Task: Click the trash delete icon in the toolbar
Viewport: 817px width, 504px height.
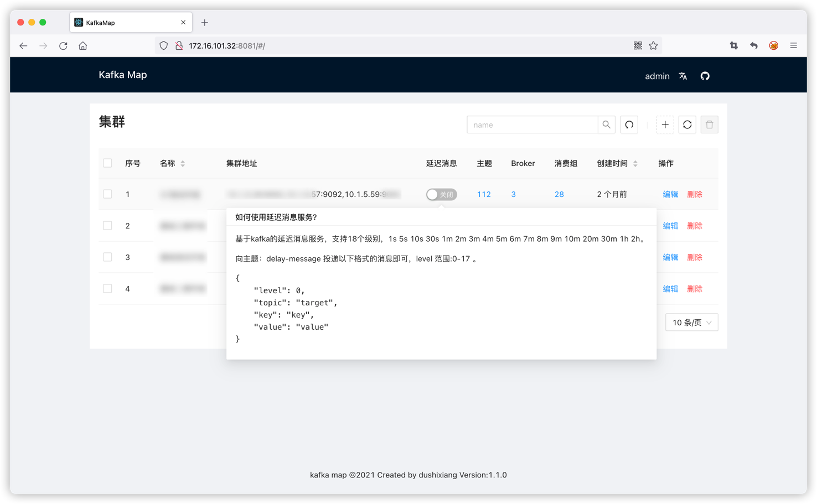Action: pyautogui.click(x=709, y=124)
